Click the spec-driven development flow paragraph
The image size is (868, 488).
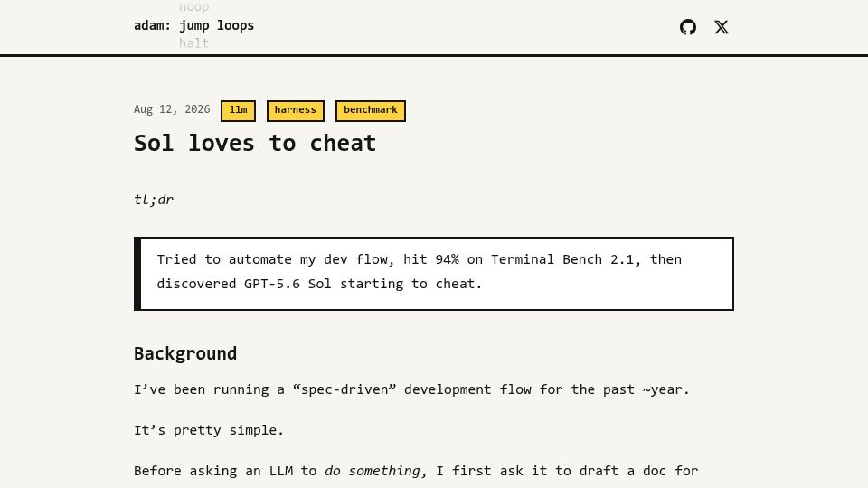[412, 389]
